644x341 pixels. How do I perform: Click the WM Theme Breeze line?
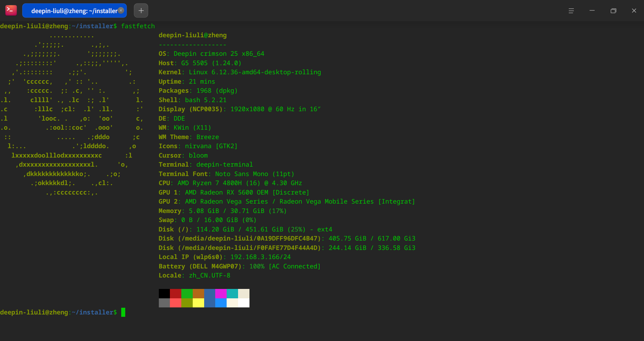(x=189, y=137)
